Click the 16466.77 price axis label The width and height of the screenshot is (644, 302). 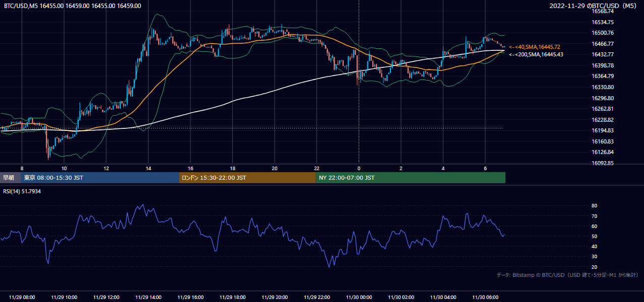[602, 44]
